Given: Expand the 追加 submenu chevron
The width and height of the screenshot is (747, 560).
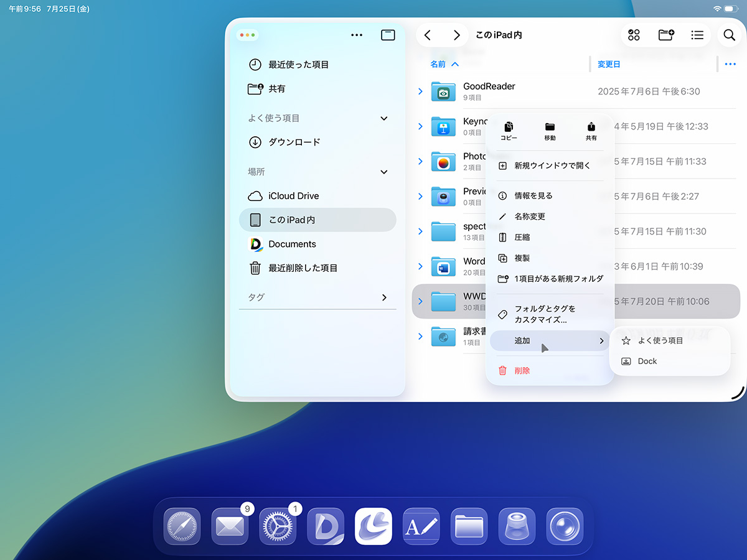Looking at the screenshot, I should point(601,341).
